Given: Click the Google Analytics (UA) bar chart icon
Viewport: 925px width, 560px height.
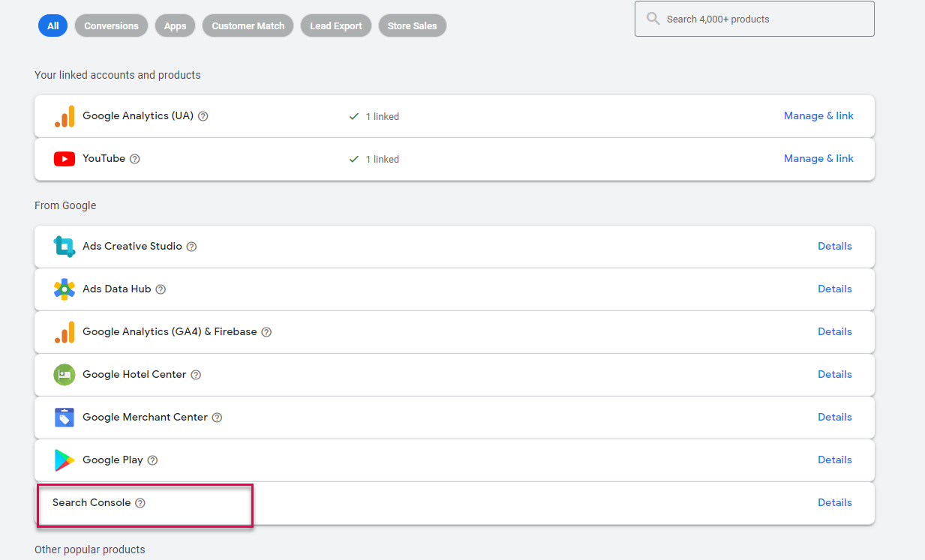Looking at the screenshot, I should (x=65, y=116).
